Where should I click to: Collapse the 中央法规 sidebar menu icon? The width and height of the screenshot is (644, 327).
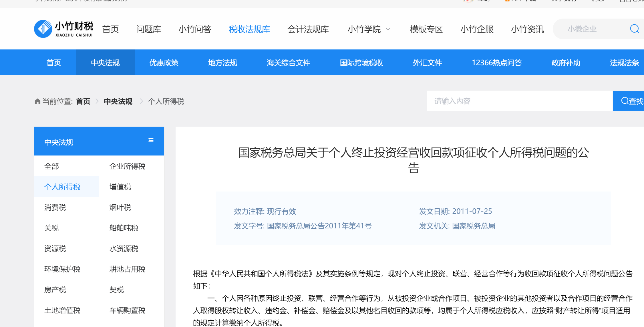[x=151, y=140]
